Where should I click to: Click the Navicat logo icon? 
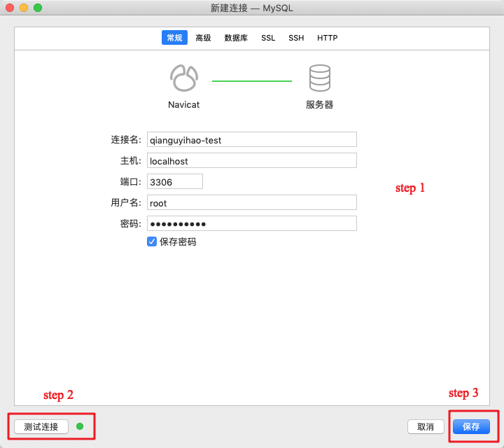tap(183, 78)
